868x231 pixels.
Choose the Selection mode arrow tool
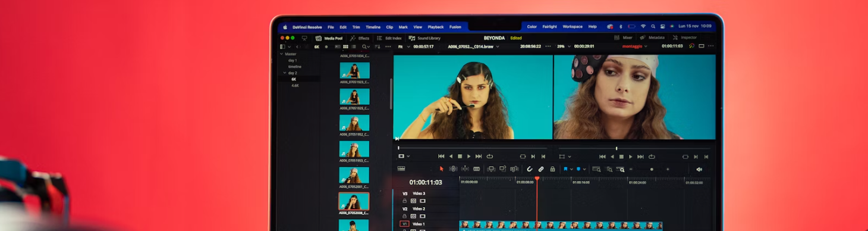pyautogui.click(x=442, y=169)
